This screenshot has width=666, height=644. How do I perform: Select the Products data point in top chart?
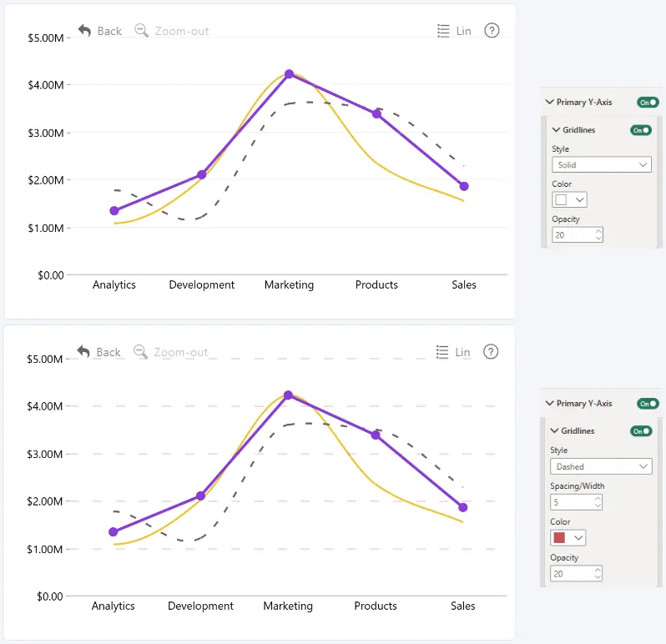(x=376, y=113)
